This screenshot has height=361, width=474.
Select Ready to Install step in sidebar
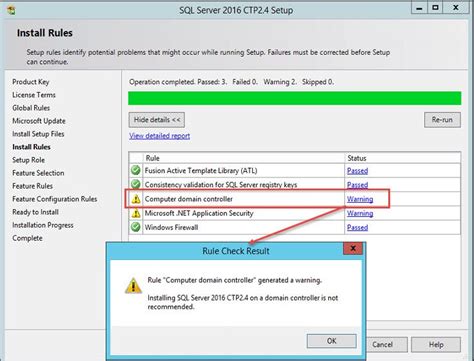[x=35, y=212]
